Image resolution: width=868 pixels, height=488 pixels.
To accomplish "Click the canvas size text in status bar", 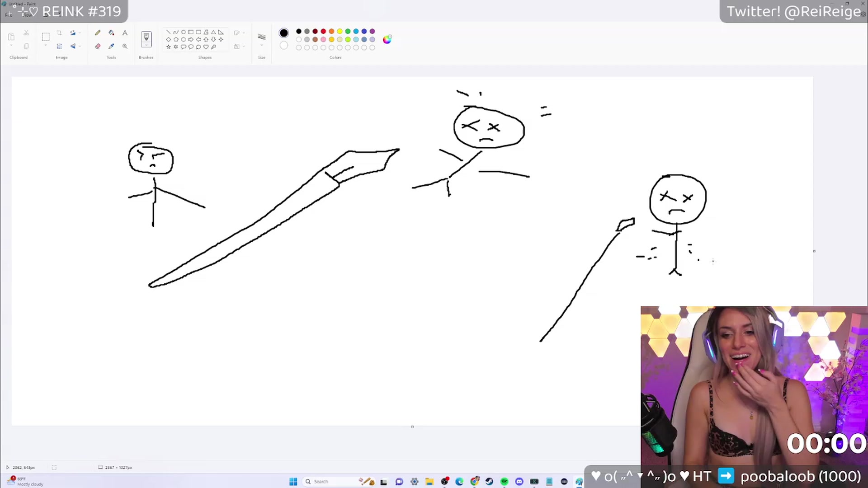I will click(x=118, y=468).
